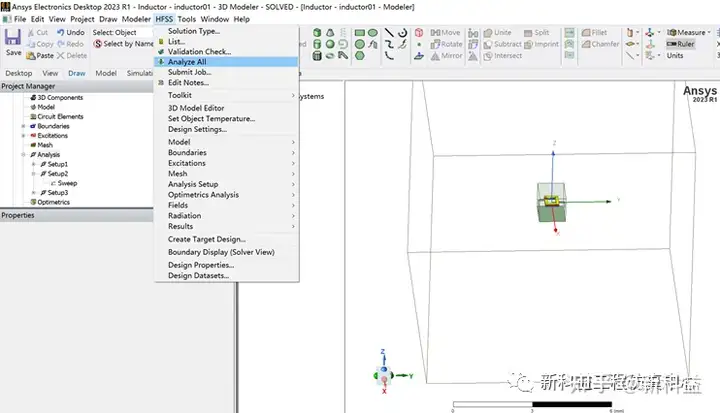Click the Save floppy disk icon

click(x=13, y=37)
